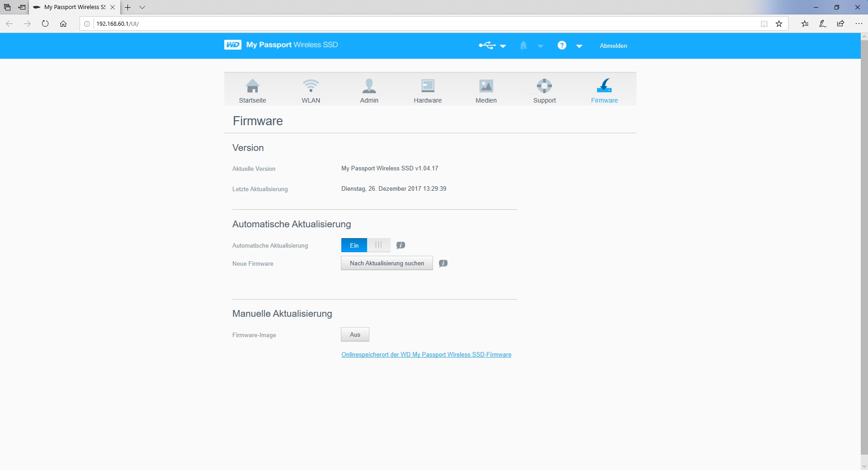The width and height of the screenshot is (868, 470).
Task: Reload the page with refresh icon
Action: pyautogui.click(x=45, y=23)
